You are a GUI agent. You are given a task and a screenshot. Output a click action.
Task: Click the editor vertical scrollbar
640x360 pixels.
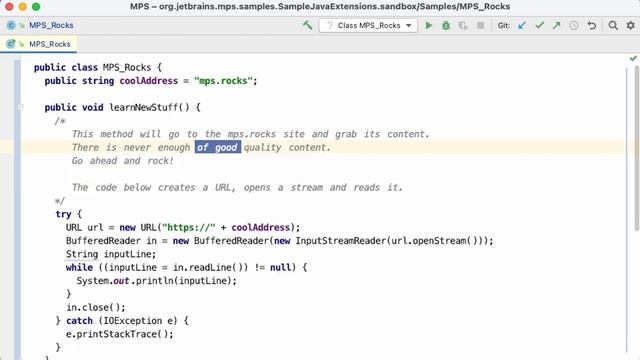tap(637, 149)
